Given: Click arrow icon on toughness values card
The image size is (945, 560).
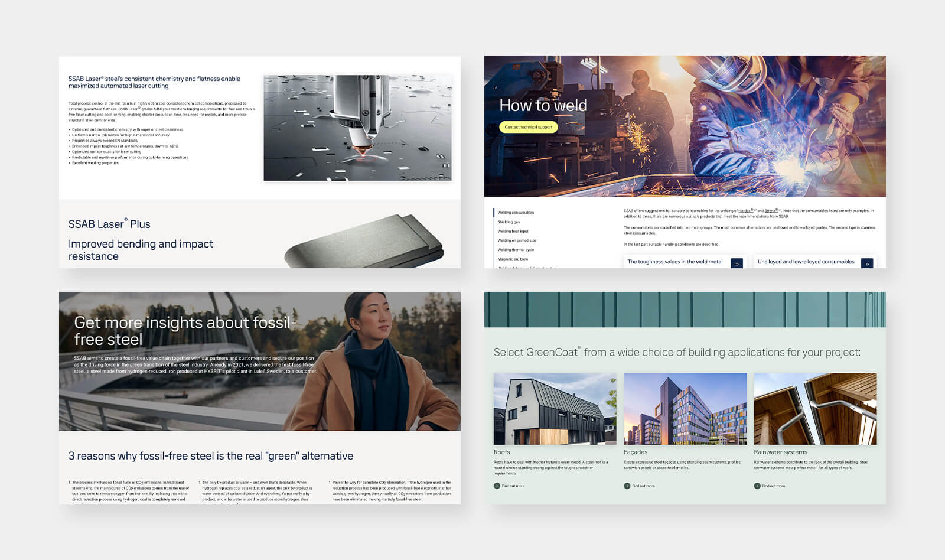Looking at the screenshot, I should tap(737, 263).
